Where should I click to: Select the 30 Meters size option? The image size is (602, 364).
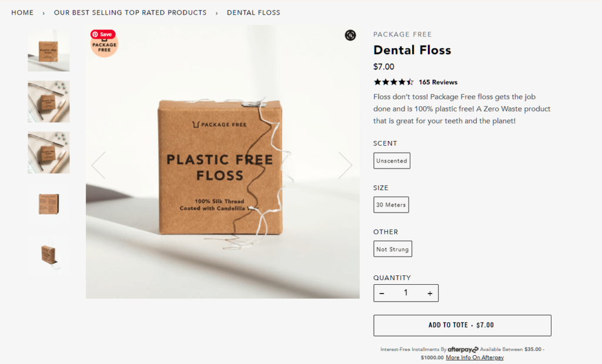391,205
